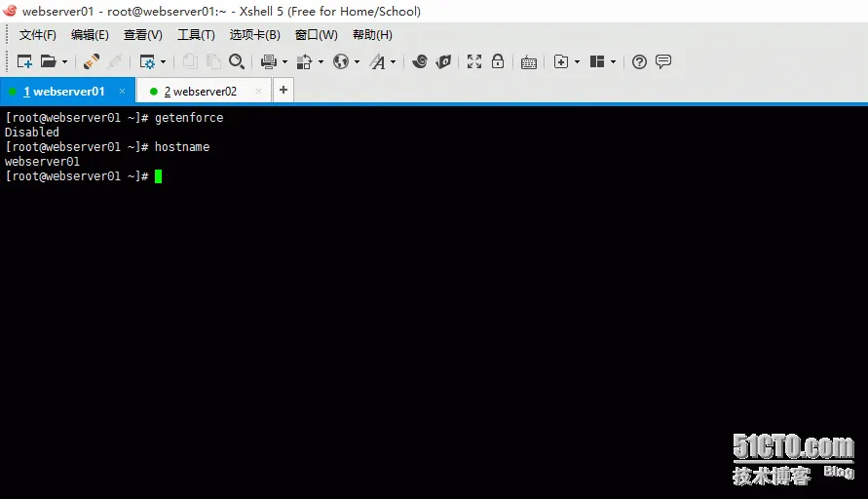Open the 文件(F) menu
Viewport: 868px width, 499px height.
click(x=38, y=35)
